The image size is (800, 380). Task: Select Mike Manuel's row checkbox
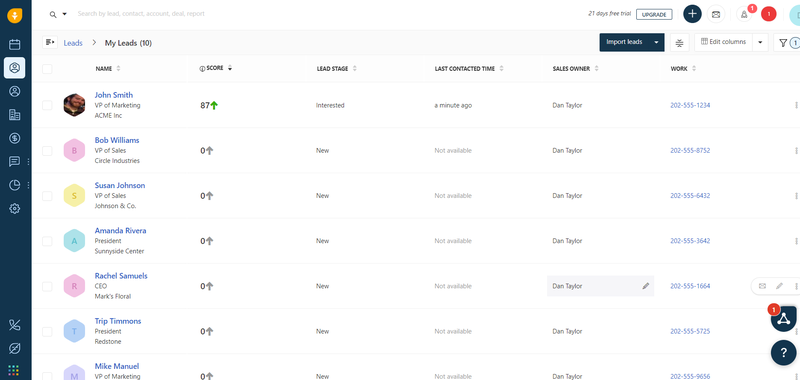pos(47,376)
